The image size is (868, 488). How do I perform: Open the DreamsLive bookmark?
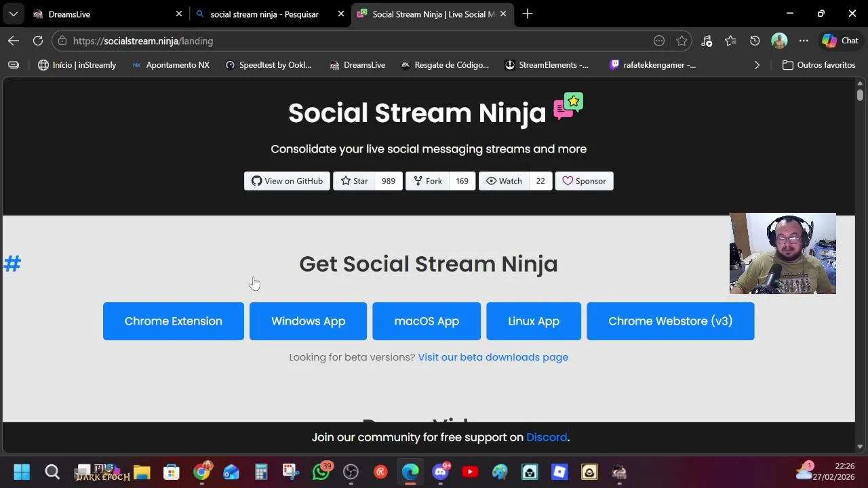tap(357, 65)
